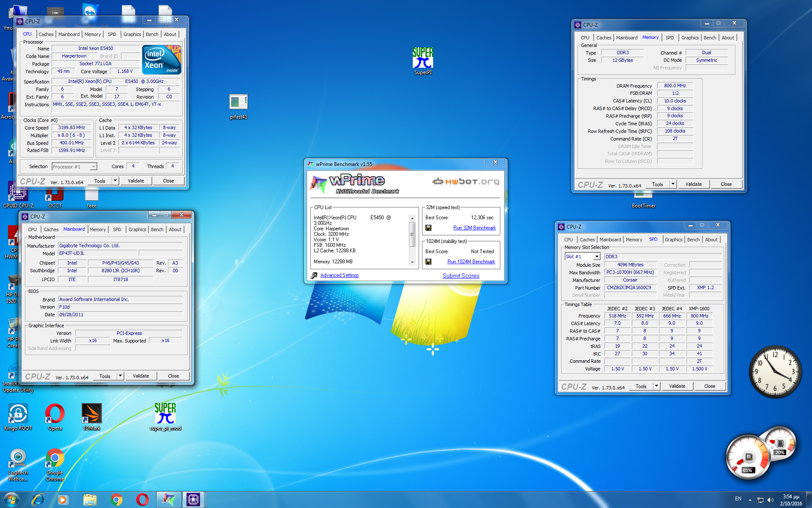Open the SuperPI desktop shortcut

tap(422, 61)
